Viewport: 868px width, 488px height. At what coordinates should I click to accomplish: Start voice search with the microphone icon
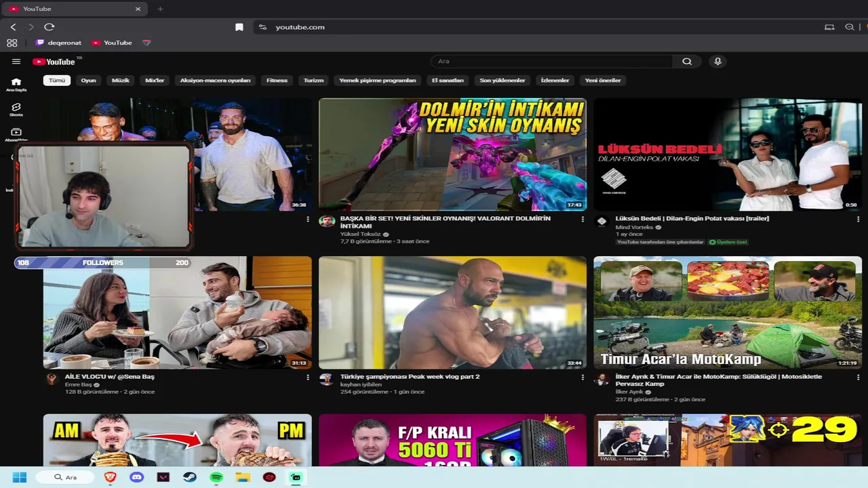pos(717,62)
